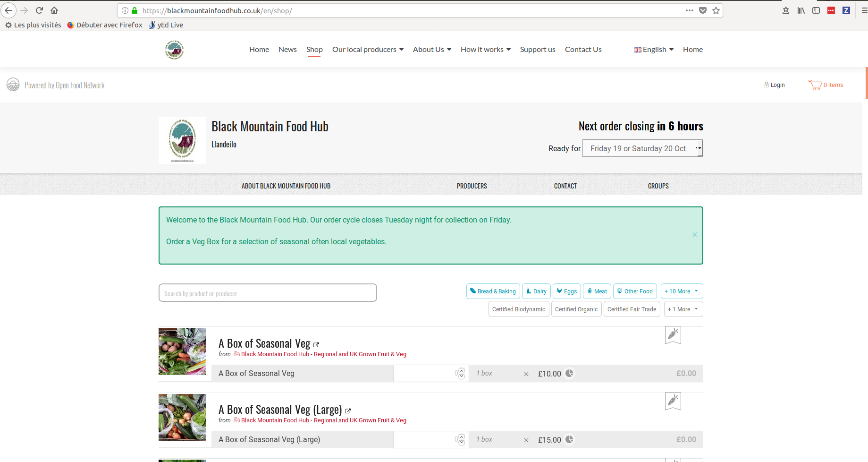868x462 pixels.
Task: Click the price breakdown pie icon for £15.00
Action: tap(570, 439)
